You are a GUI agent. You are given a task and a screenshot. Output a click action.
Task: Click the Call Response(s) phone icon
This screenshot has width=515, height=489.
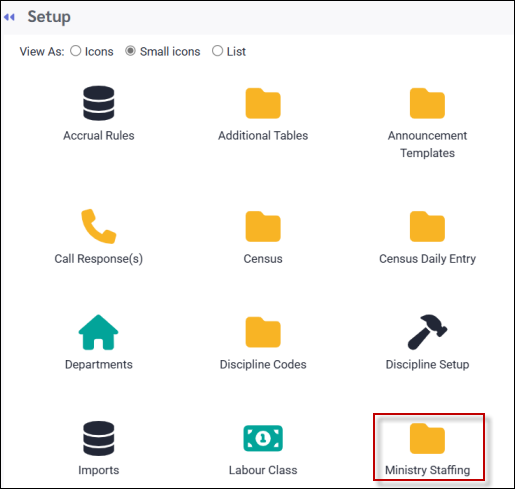[99, 226]
